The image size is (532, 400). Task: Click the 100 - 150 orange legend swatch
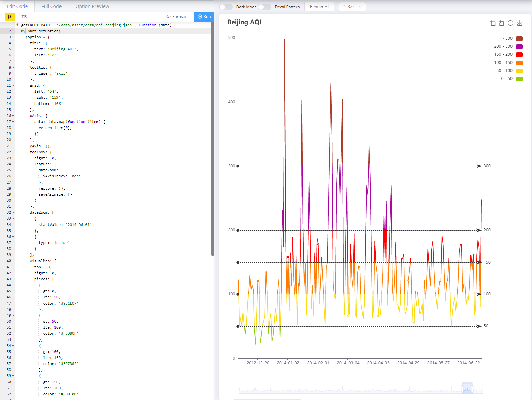pyautogui.click(x=519, y=63)
